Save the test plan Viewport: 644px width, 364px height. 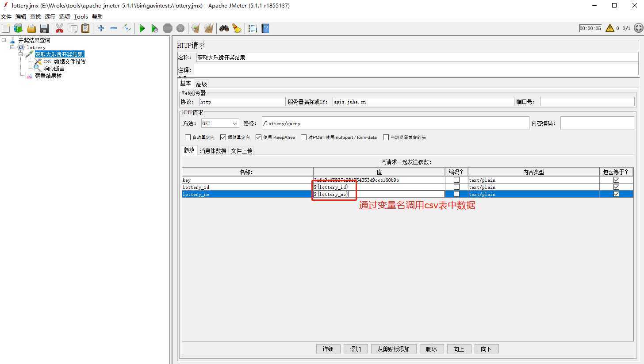click(x=44, y=28)
